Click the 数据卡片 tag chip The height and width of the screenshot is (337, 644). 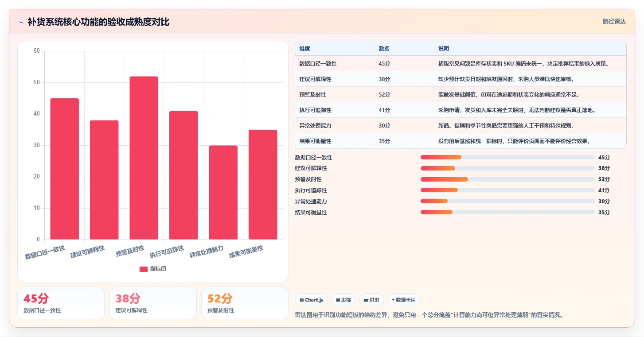pyautogui.click(x=403, y=300)
